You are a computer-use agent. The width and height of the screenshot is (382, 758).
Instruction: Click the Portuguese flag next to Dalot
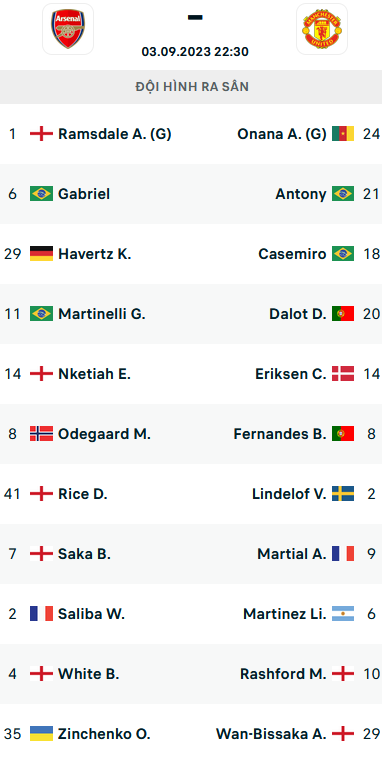coord(343,314)
